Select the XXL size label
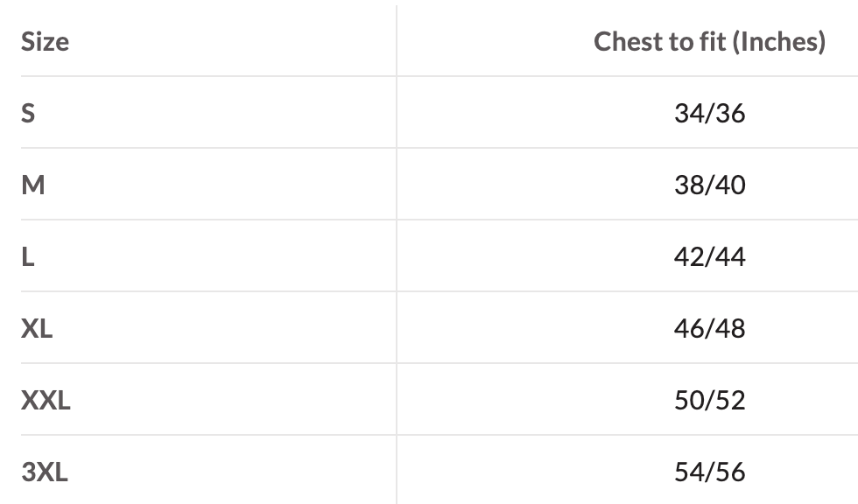 pyautogui.click(x=46, y=400)
